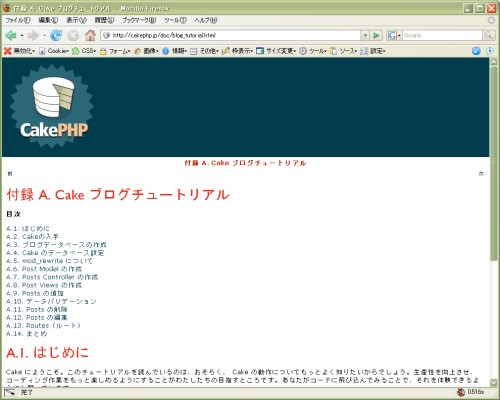Click the green Go arrow beside address bar
The width and height of the screenshot is (500, 400).
point(376,35)
